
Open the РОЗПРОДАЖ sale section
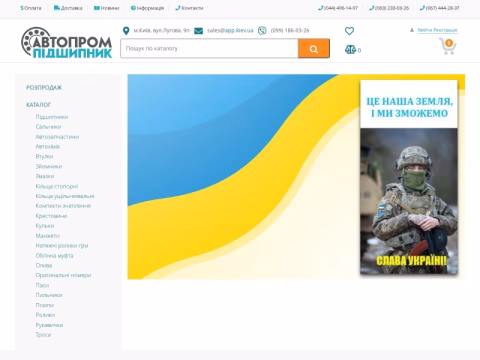coord(44,88)
